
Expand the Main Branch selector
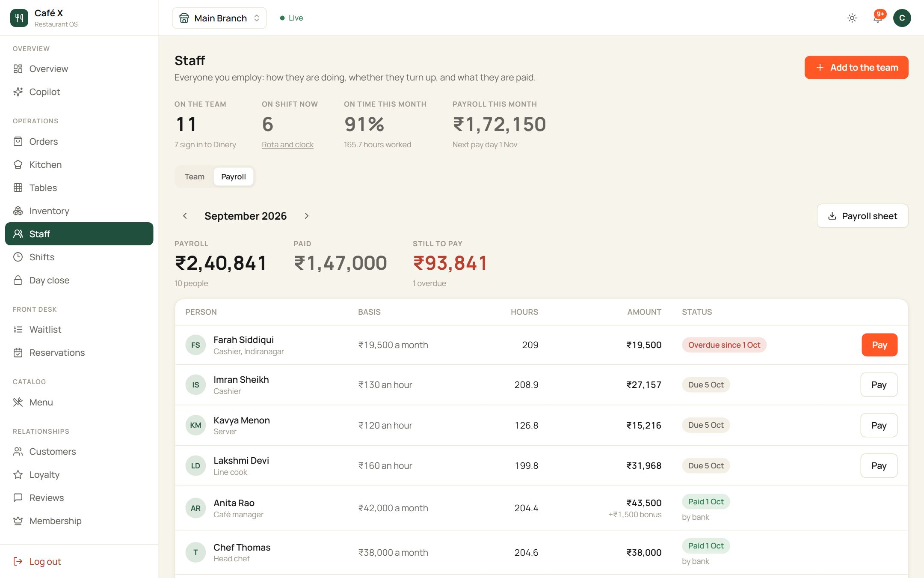pos(219,18)
